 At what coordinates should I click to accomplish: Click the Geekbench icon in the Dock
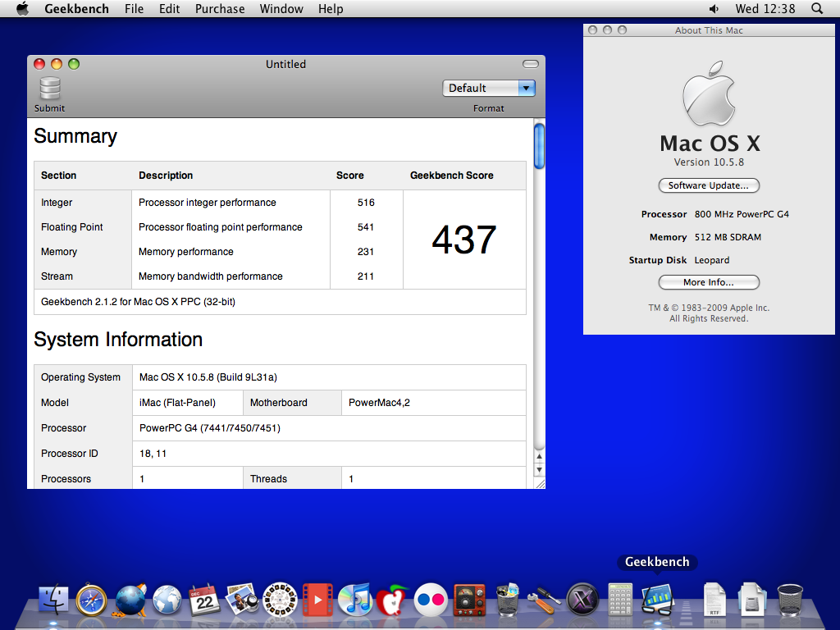657,599
